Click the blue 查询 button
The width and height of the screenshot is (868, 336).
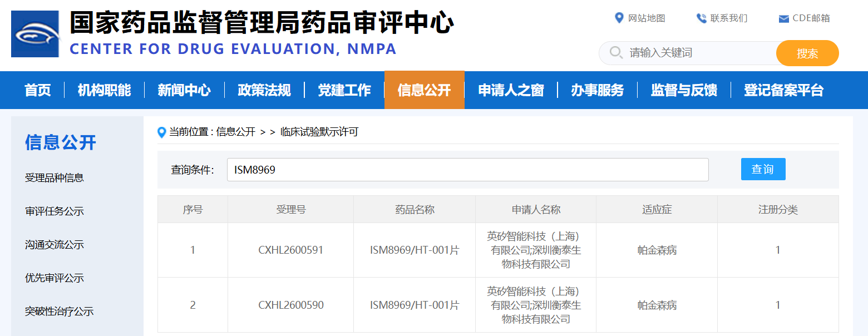point(763,169)
